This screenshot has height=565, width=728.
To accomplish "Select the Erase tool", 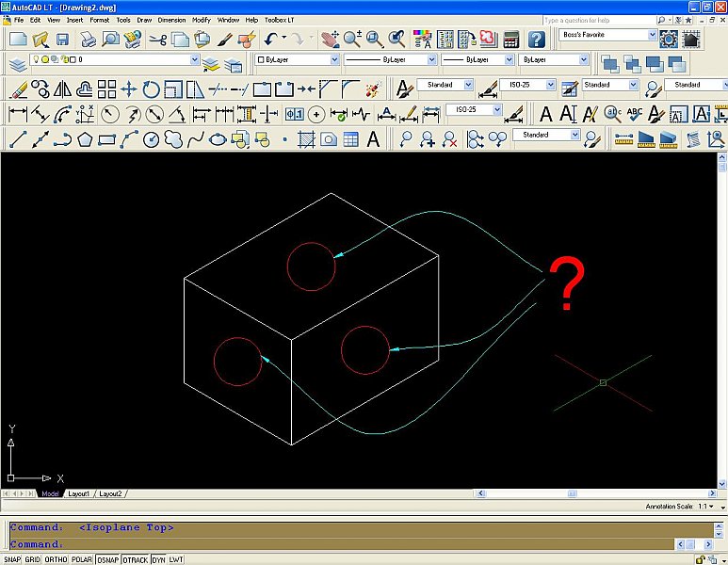I will click(x=19, y=89).
